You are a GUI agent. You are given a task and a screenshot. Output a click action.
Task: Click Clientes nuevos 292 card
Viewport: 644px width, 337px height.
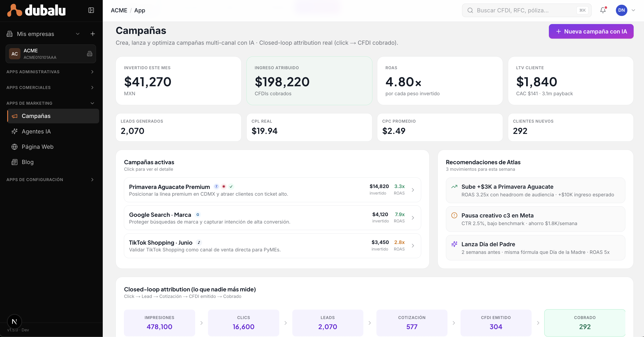(x=570, y=127)
